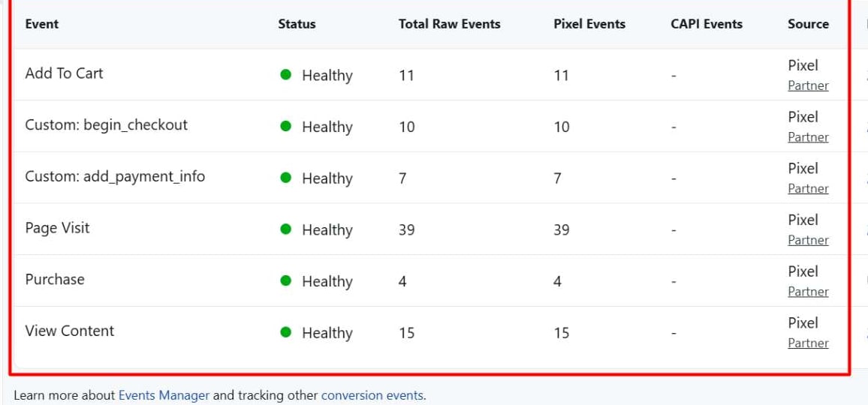Open Partner link in Purchase row
The image size is (868, 405).
tap(808, 292)
